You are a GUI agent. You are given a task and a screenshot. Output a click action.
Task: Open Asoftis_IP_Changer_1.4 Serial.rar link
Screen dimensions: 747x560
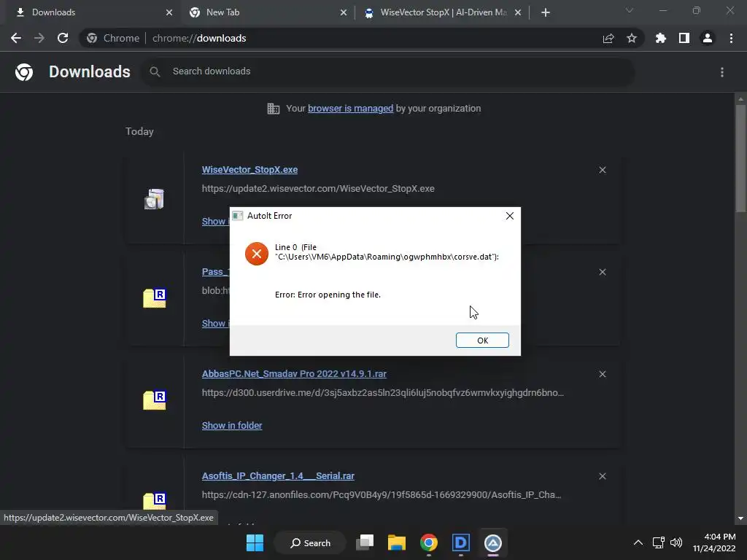pos(278,475)
